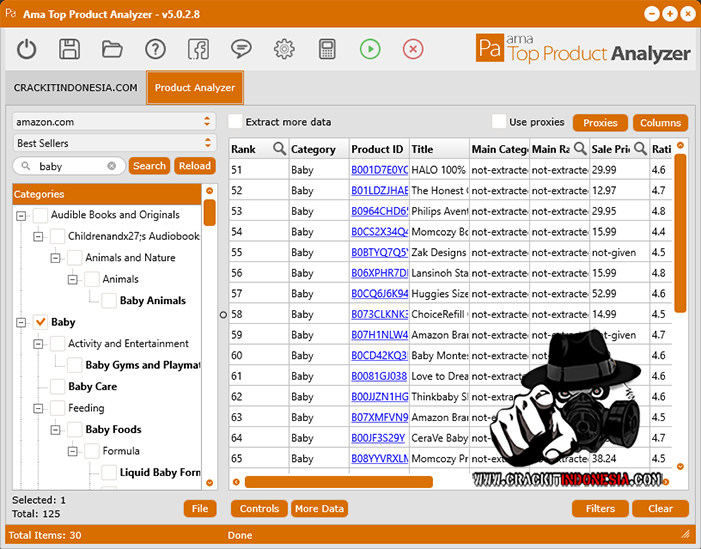
Task: Select the Product Analyzer tab
Action: (195, 88)
